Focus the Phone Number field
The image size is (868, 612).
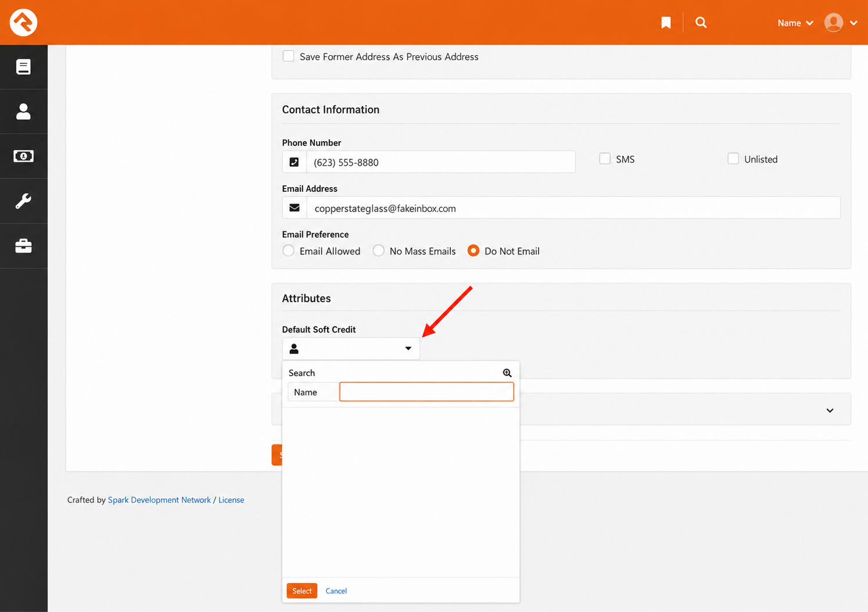[441, 162]
